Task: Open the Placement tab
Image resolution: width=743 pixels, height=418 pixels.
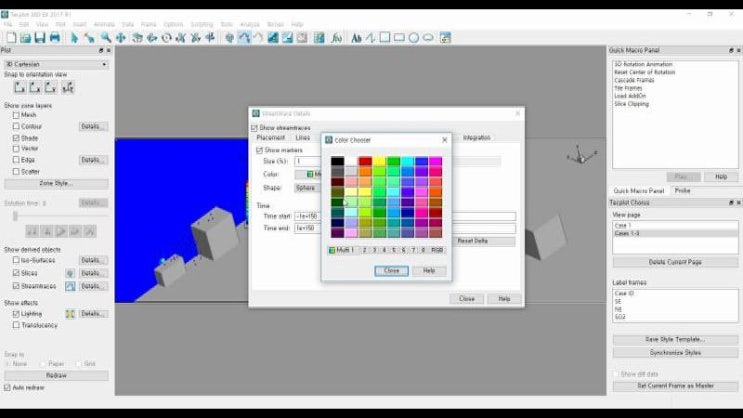Action: tap(271, 138)
